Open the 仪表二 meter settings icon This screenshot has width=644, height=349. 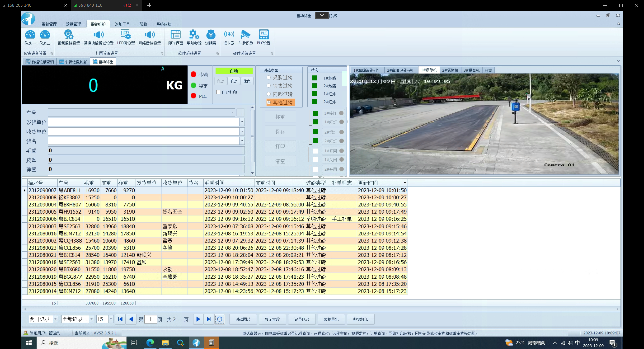45,37
